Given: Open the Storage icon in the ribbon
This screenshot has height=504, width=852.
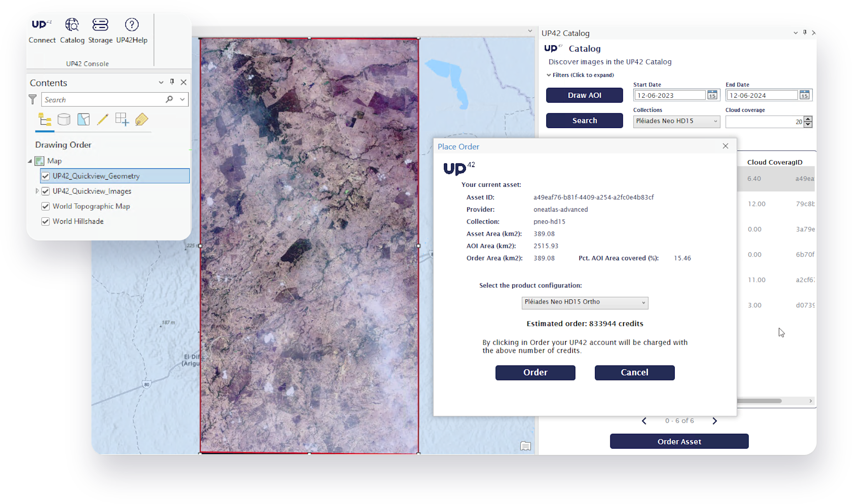Looking at the screenshot, I should click(100, 25).
